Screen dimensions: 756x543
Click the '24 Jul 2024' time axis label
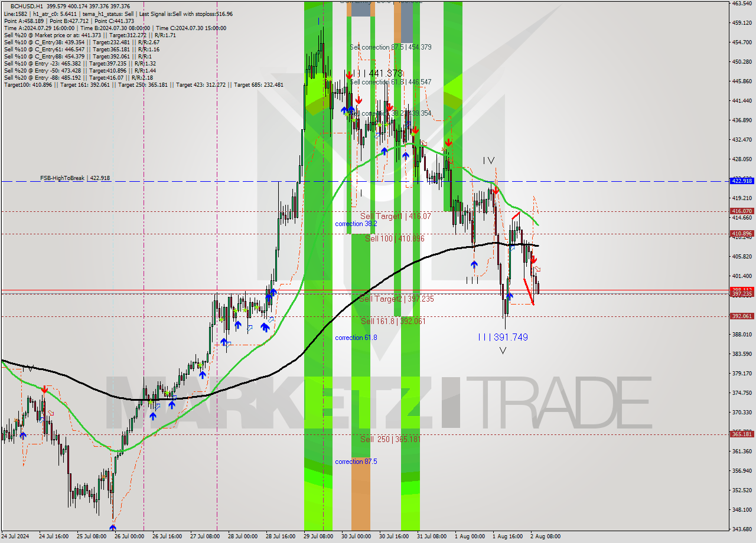(15, 537)
